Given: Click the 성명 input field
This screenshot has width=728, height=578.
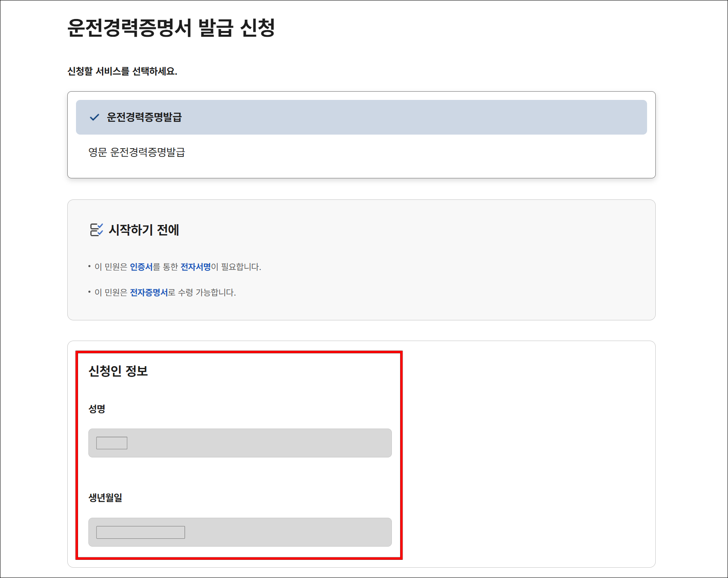Looking at the screenshot, I should click(239, 443).
